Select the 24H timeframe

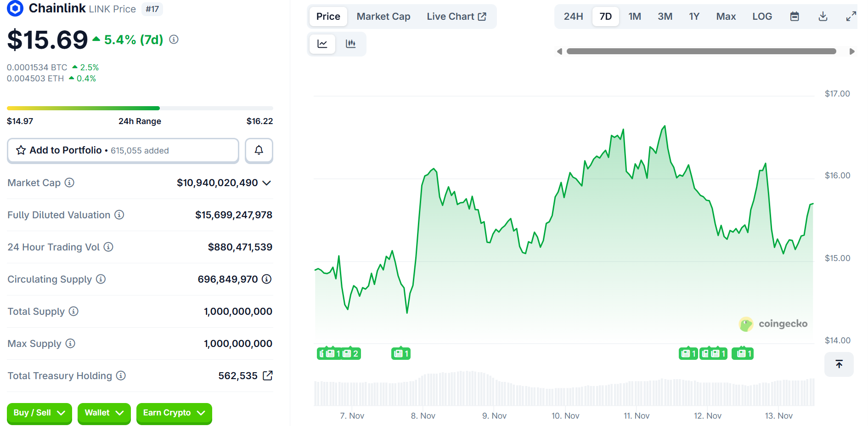pos(573,16)
